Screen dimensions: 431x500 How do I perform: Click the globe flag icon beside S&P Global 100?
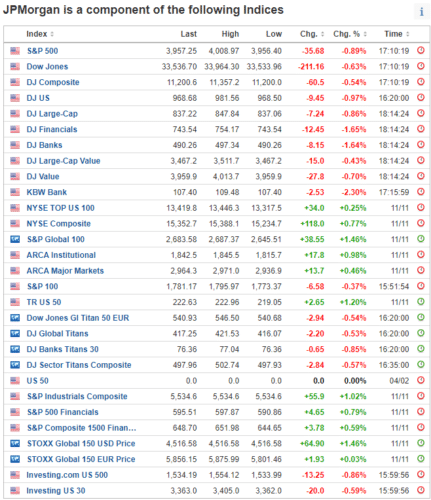[15, 239]
